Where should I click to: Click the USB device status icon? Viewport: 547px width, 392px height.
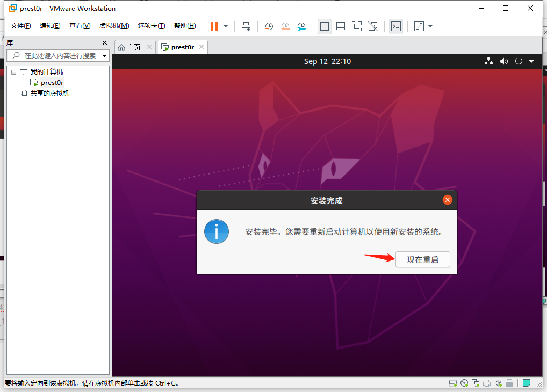(509, 383)
